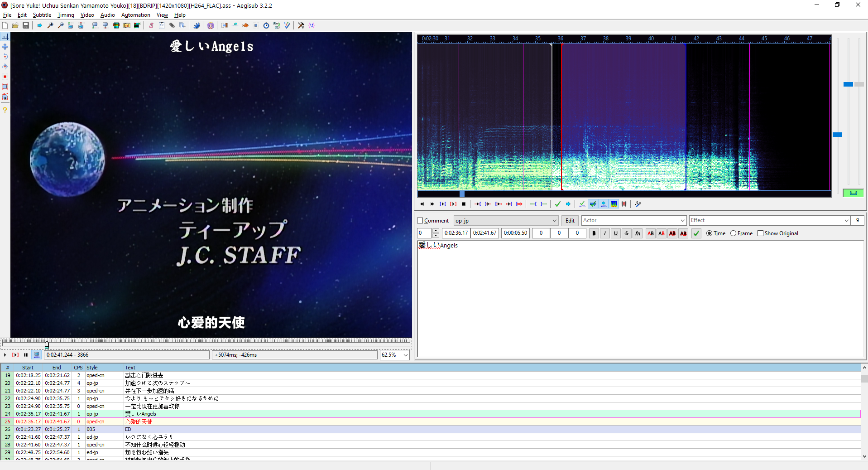Screen dimensions: 868x470
Task: Click the previous line double-left arrow in audio bar
Action: [422, 204]
